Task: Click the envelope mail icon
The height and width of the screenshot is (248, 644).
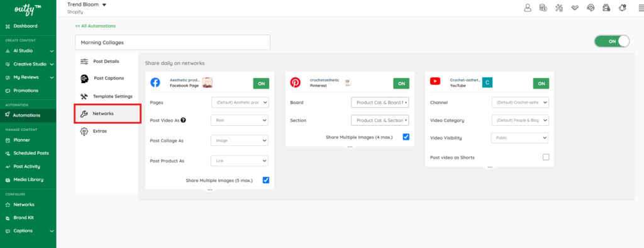Action: pyautogui.click(x=606, y=8)
